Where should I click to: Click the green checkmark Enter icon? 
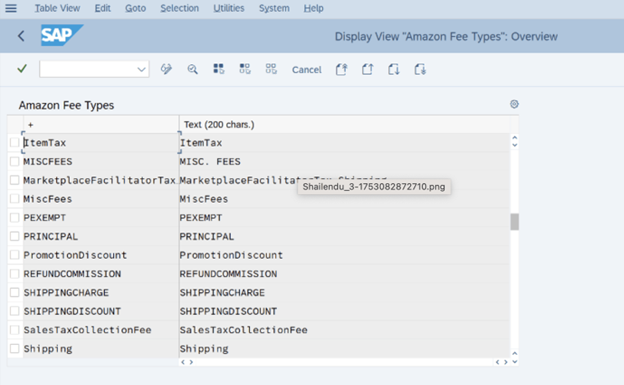pyautogui.click(x=22, y=69)
